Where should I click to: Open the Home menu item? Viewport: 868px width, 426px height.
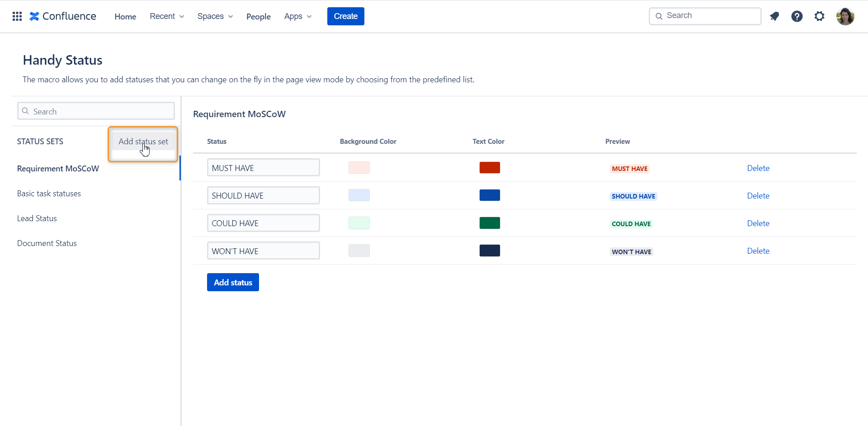click(125, 16)
